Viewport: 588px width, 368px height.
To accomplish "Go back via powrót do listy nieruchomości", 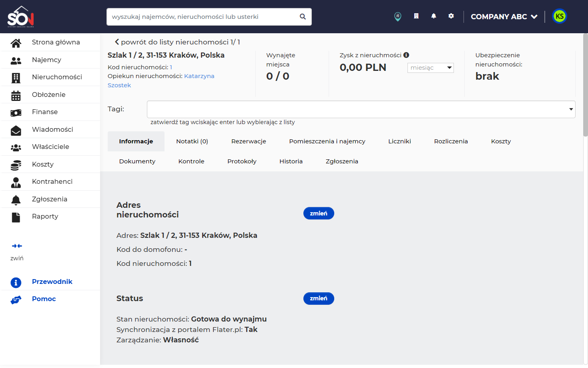I will (x=177, y=42).
